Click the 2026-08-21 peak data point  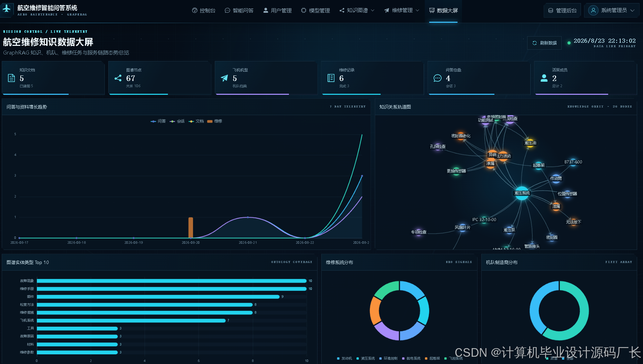[x=248, y=217]
